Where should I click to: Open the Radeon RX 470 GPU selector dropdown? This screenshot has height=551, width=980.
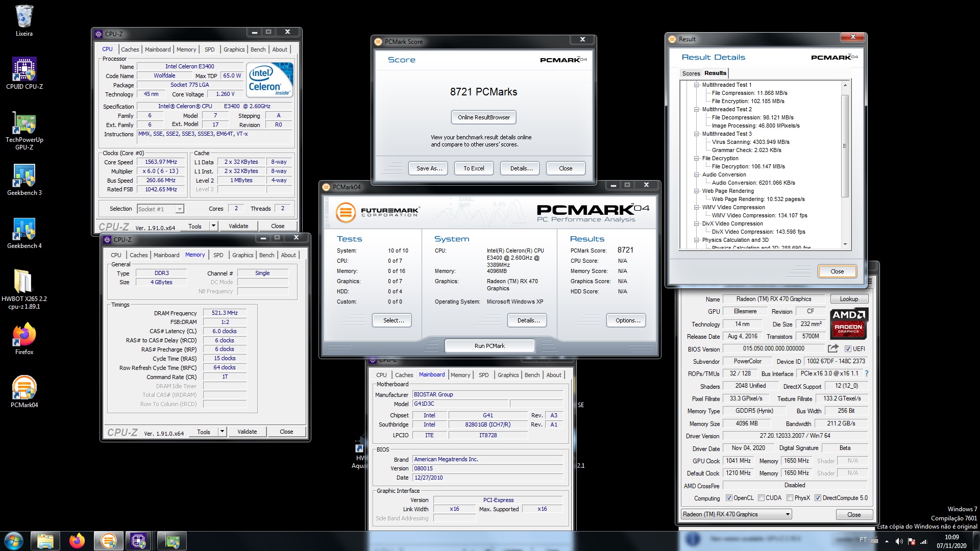(736, 514)
